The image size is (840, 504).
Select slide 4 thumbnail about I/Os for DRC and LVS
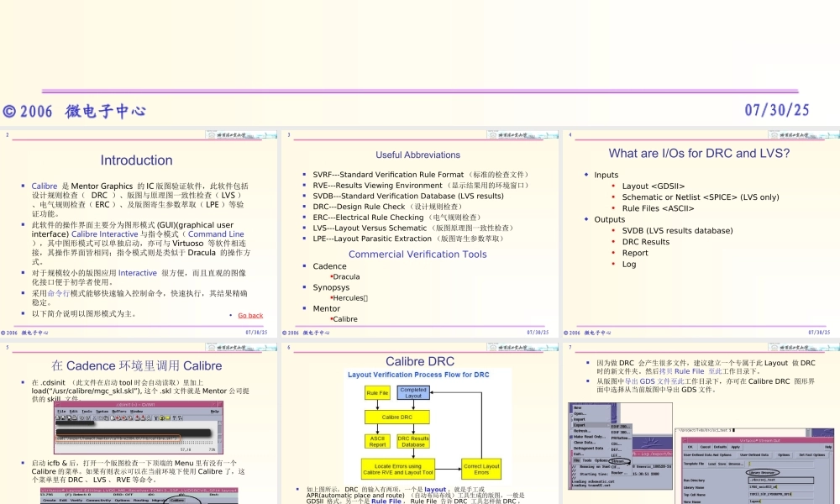pos(701,233)
